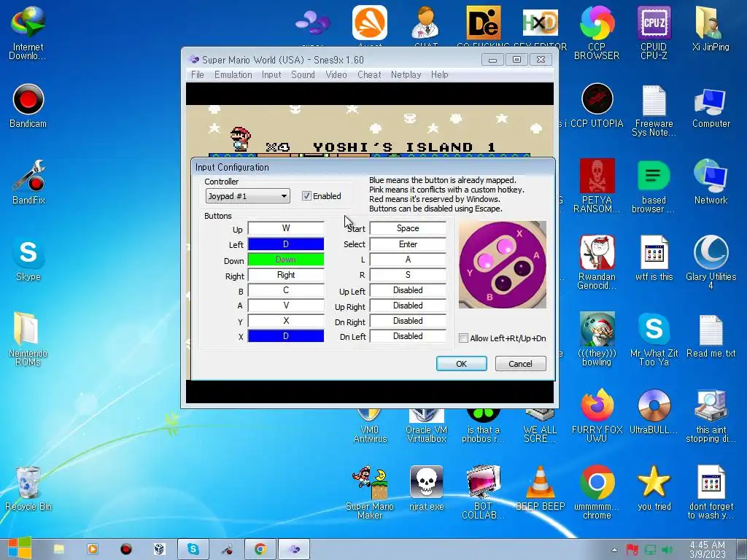747x560 pixels.
Task: Click the A button field showing V
Action: coord(286,306)
